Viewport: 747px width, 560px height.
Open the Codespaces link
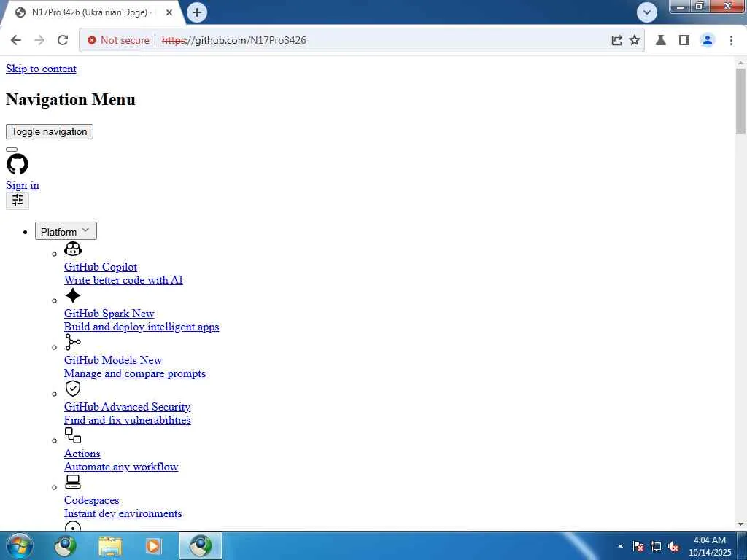tap(91, 500)
